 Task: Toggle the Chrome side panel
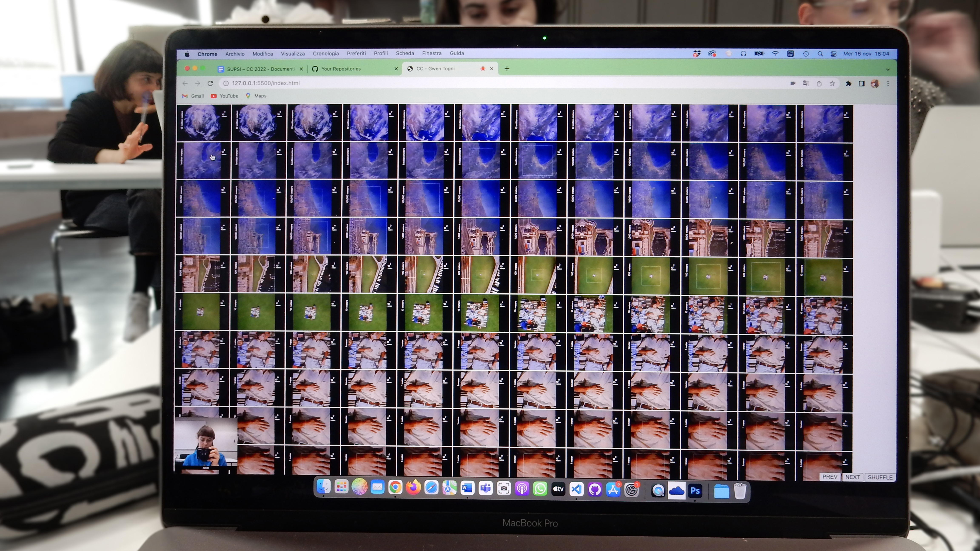(x=861, y=84)
